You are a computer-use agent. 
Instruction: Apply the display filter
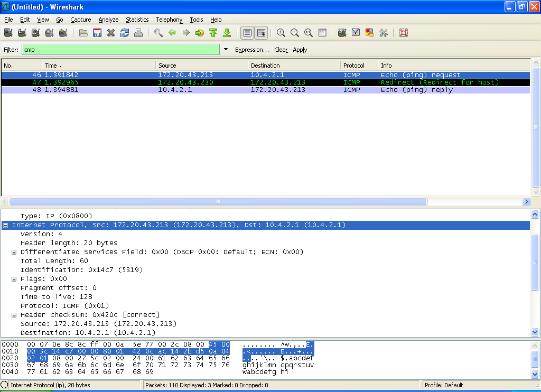pyautogui.click(x=300, y=50)
